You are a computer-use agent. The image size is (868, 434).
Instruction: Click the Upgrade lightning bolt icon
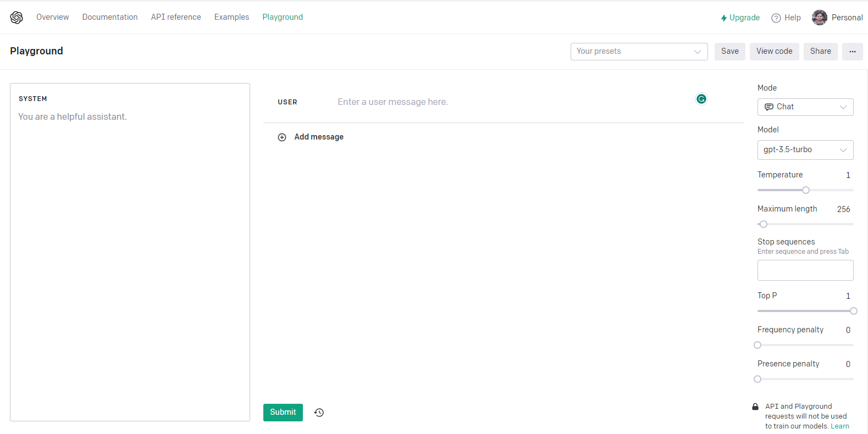[724, 18]
